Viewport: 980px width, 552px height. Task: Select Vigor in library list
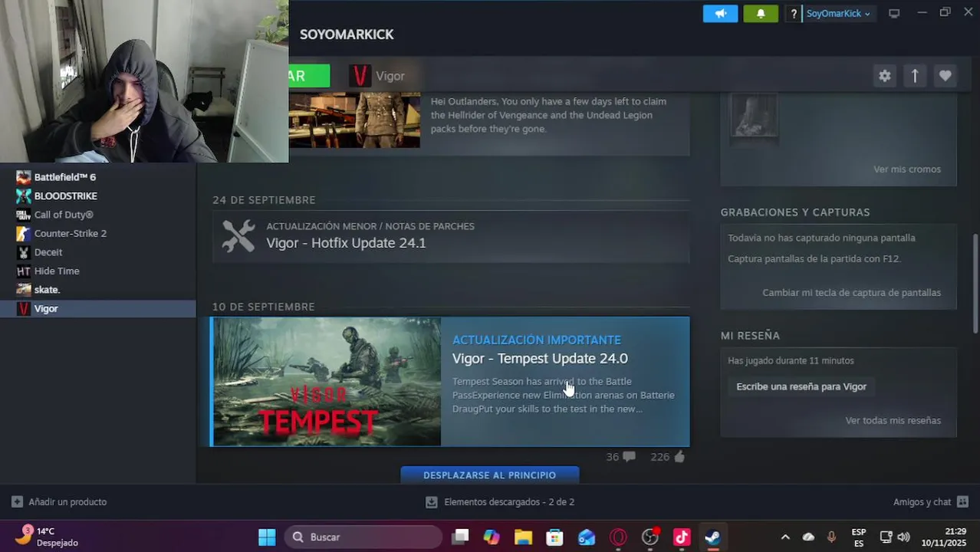tap(98, 308)
